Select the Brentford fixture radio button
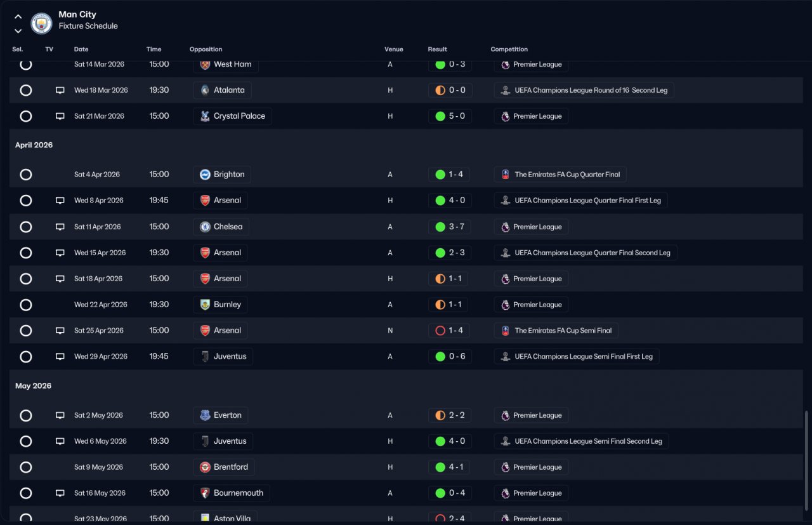Image resolution: width=812 pixels, height=525 pixels. [26, 467]
